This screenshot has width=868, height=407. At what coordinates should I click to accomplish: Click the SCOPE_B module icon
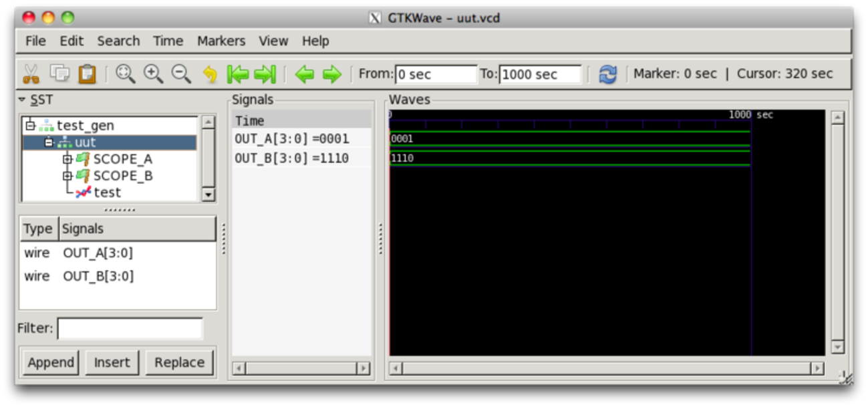83,176
